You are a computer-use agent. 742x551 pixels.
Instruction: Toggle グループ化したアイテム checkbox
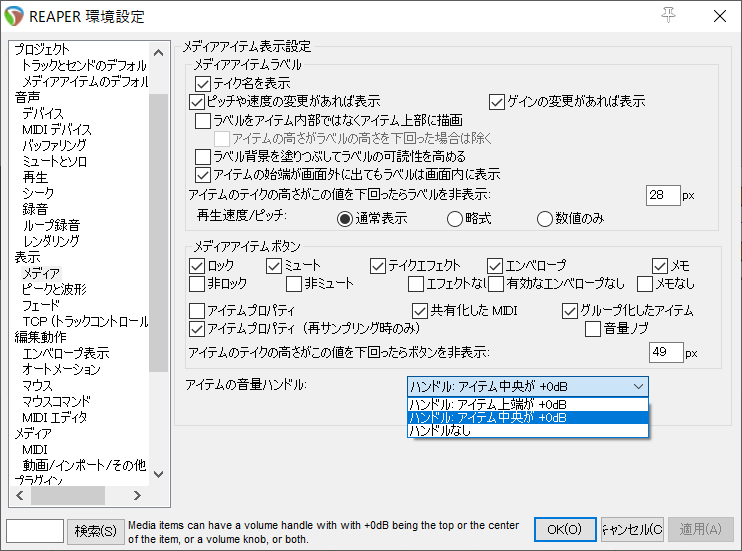[569, 311]
